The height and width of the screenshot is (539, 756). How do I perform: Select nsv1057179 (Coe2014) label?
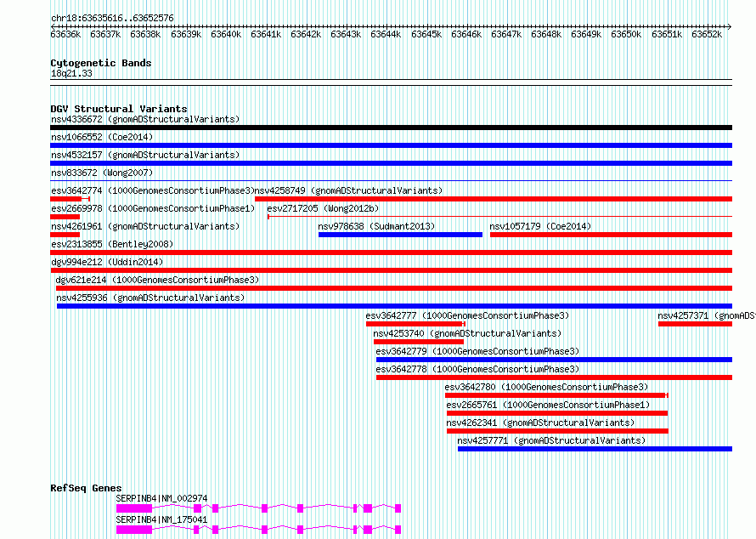[x=540, y=226]
